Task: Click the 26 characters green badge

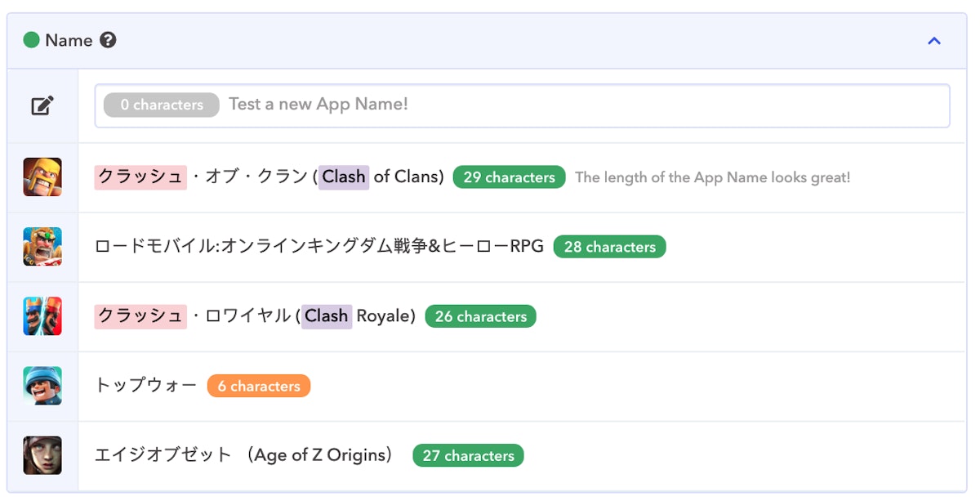Action: pos(480,316)
